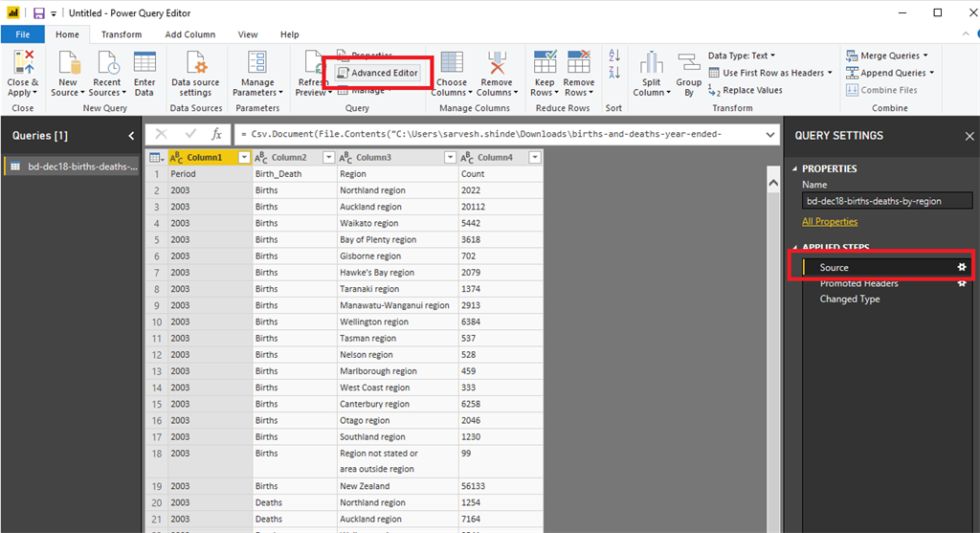Click Append Queries
The image size is (980, 533).
click(x=890, y=73)
